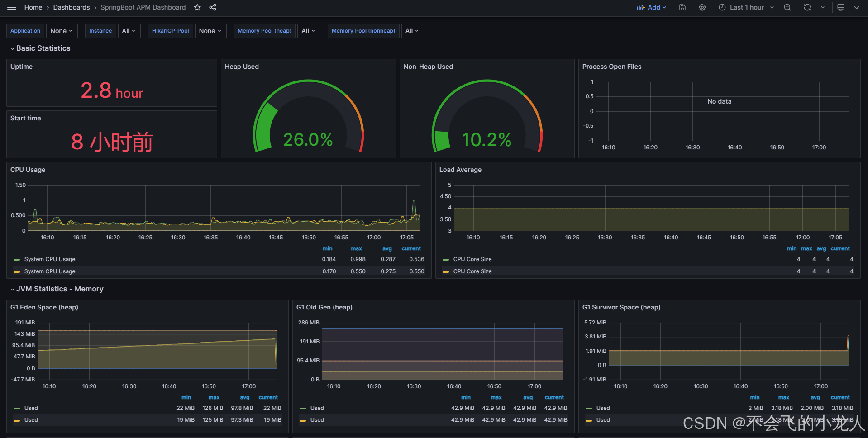Sort G1 Old Gen legend by avg column

[528, 397]
